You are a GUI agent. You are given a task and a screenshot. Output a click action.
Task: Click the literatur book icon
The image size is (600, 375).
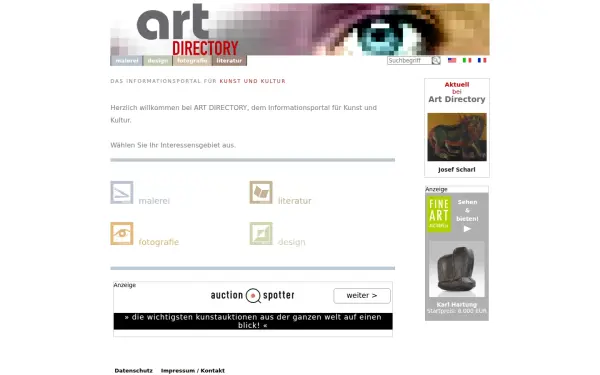click(261, 192)
